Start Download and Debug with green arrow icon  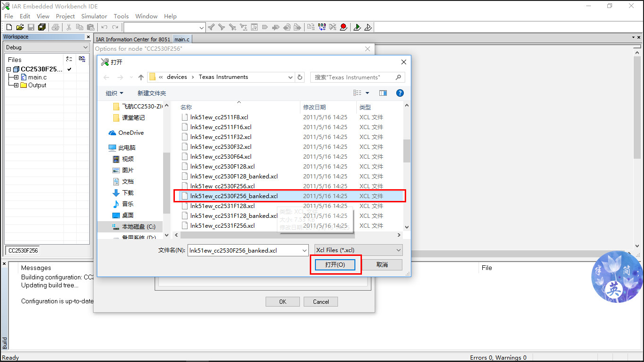357,27
